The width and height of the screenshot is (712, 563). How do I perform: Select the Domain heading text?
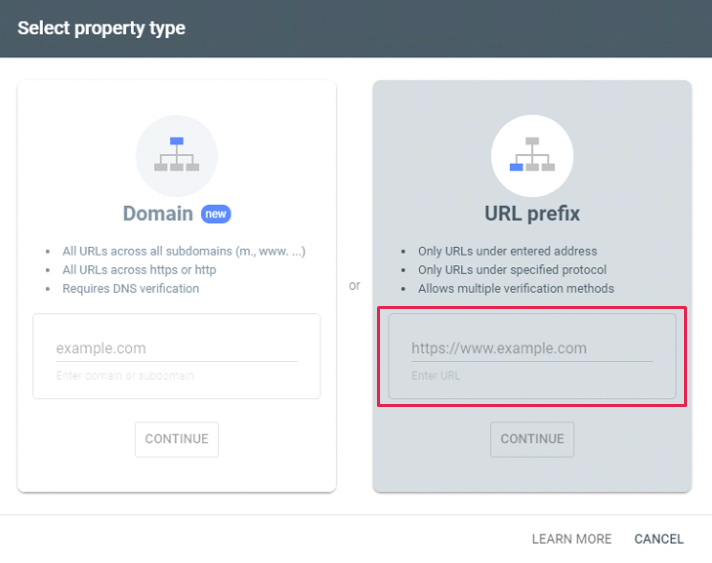tap(158, 213)
